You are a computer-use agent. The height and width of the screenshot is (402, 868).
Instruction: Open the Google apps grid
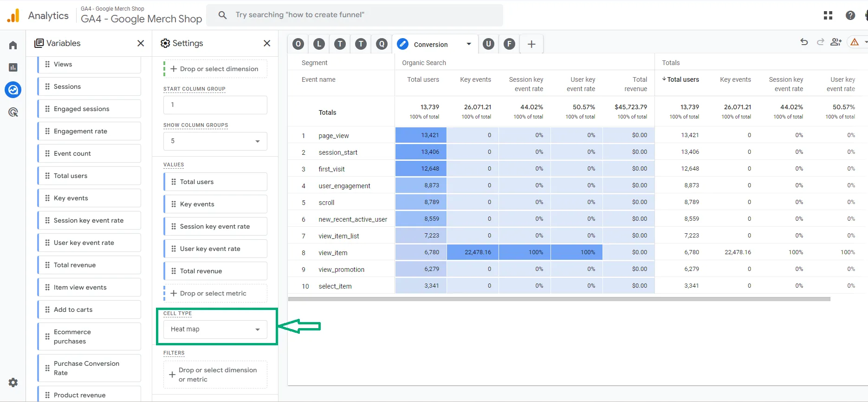pyautogui.click(x=828, y=15)
